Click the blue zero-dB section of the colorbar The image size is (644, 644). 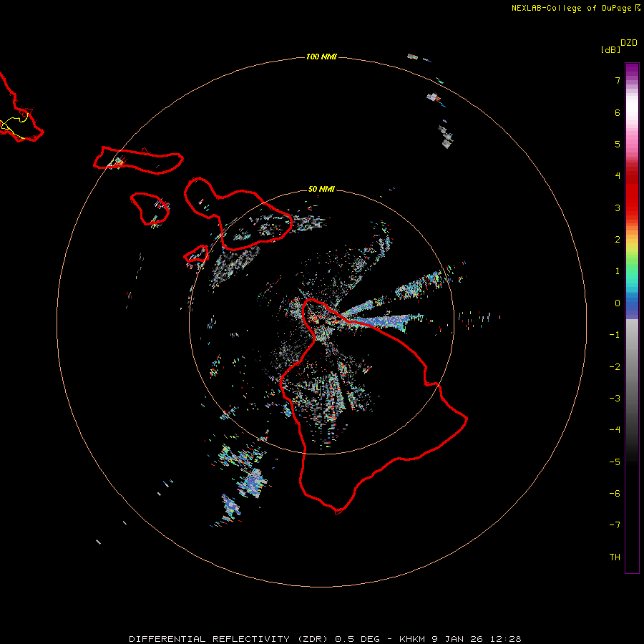(632, 306)
